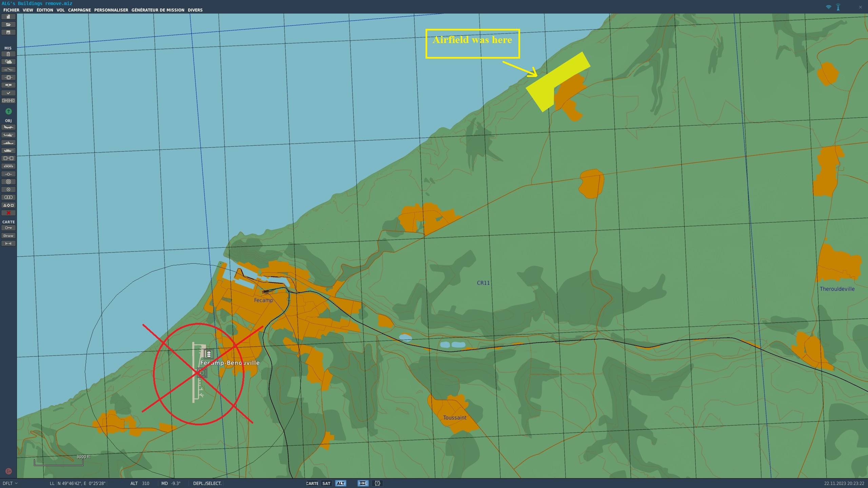Click the green fly mission arrow
868x488 pixels.
[8, 111]
